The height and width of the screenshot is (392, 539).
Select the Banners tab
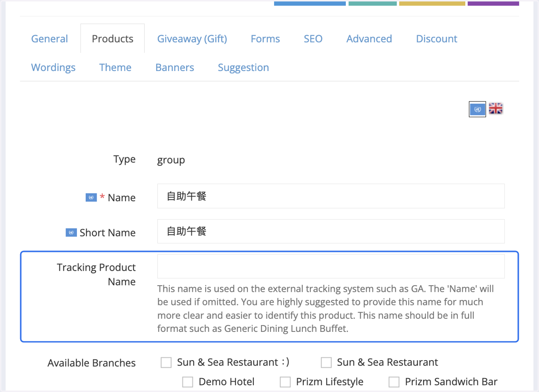[x=175, y=67]
